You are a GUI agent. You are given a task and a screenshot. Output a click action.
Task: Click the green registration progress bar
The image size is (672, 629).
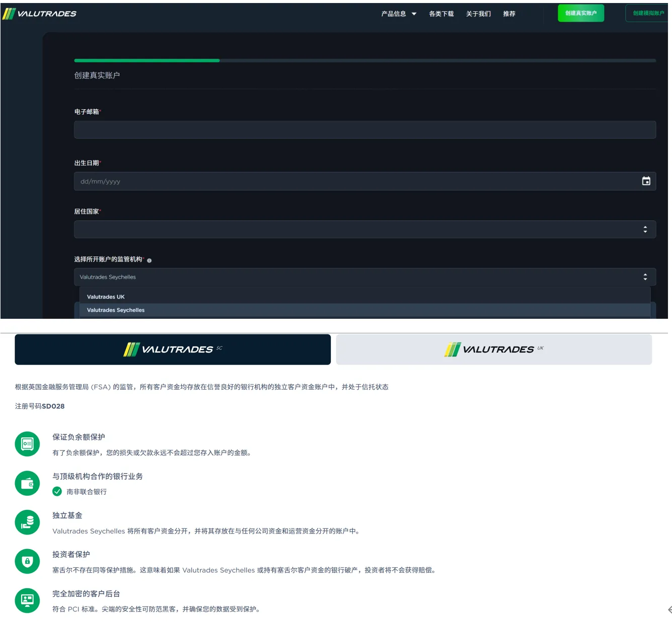147,60
